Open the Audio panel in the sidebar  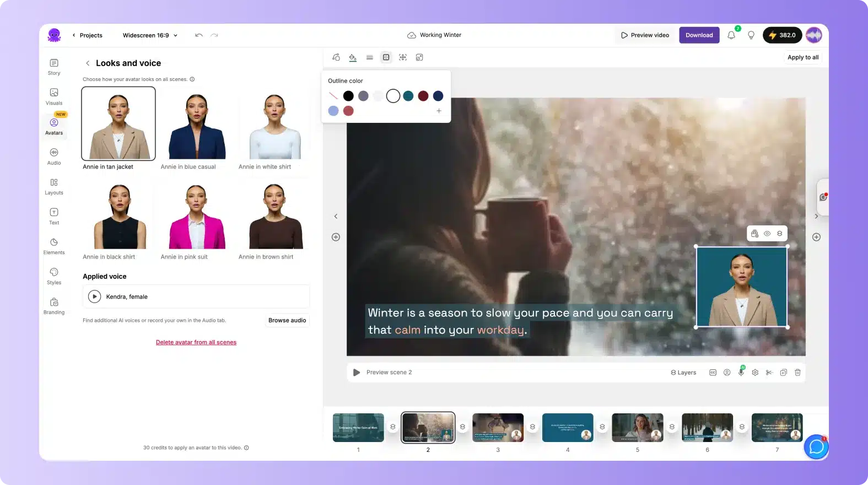(x=54, y=157)
